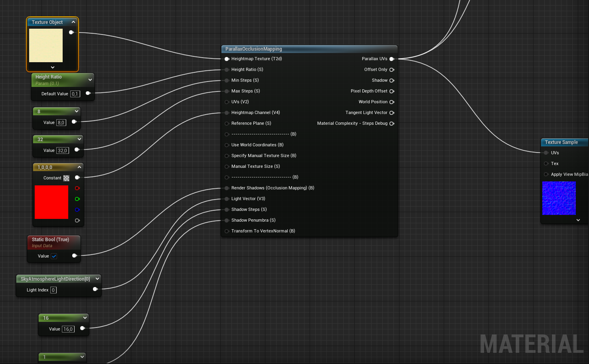
Task: Collapse the 1,0,0,0 constant node arrow
Action: (x=79, y=167)
